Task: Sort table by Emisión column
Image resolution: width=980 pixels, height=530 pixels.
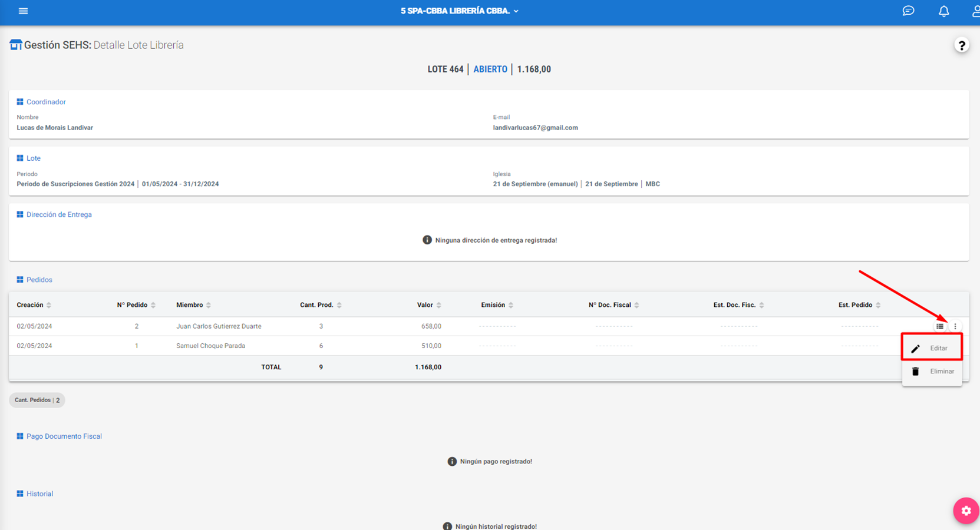Action: click(x=497, y=305)
